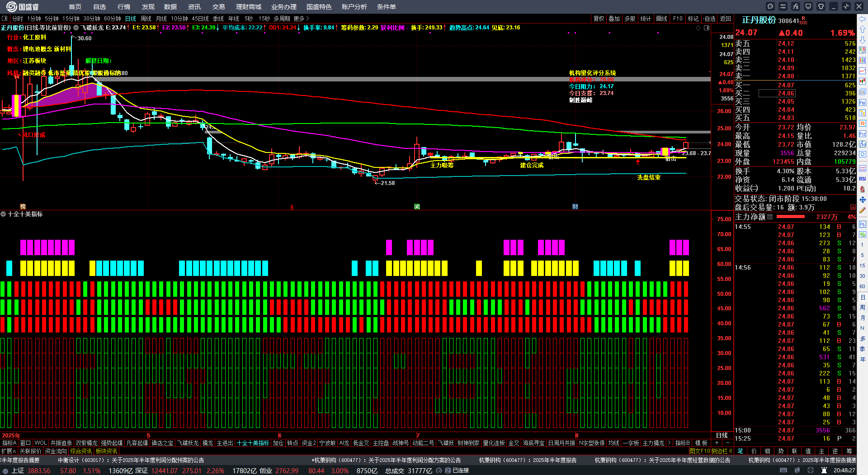Image resolution: width=868 pixels, height=475 pixels.
Task: Click the F10 icon in right sidebar
Action: 863,103
